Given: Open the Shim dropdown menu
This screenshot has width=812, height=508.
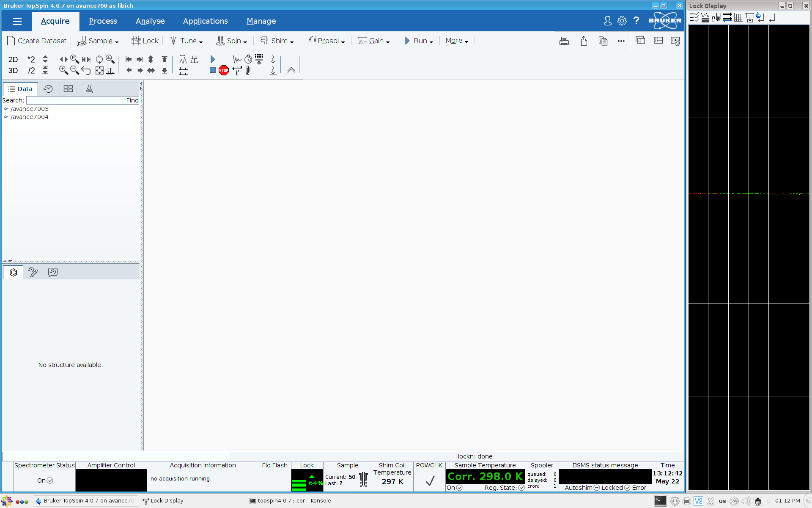Looking at the screenshot, I should click(277, 41).
